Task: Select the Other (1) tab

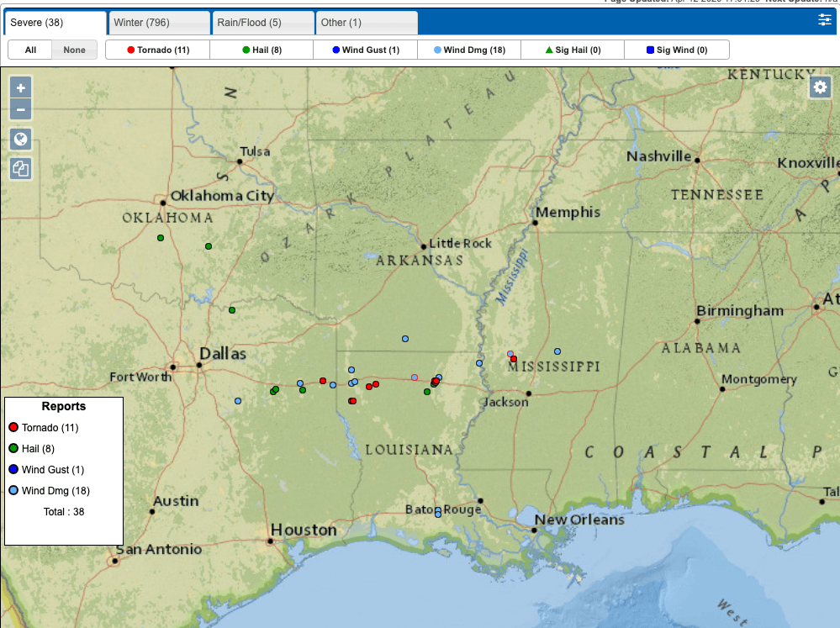Action: (366, 23)
